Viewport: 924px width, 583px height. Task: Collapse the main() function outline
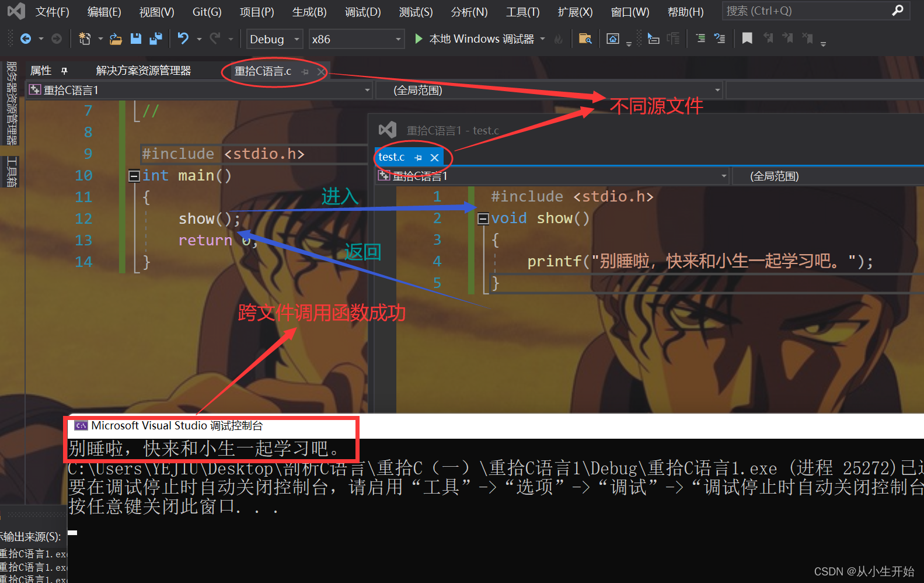(x=134, y=175)
